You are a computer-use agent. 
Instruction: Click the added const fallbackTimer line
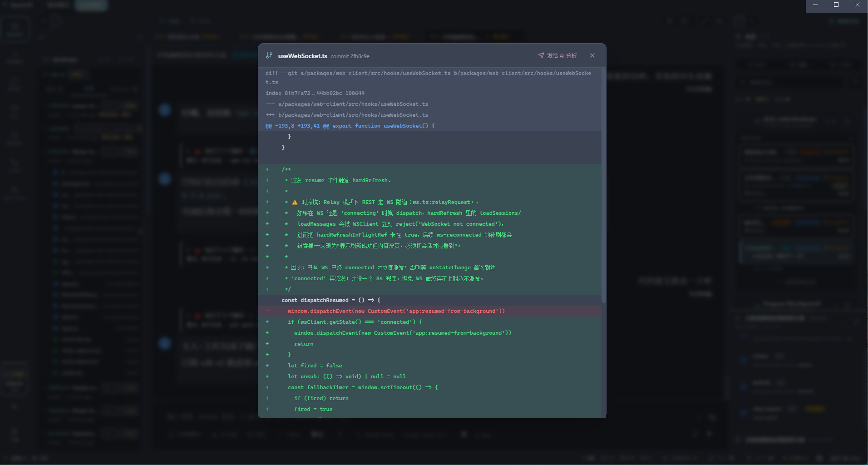point(362,387)
